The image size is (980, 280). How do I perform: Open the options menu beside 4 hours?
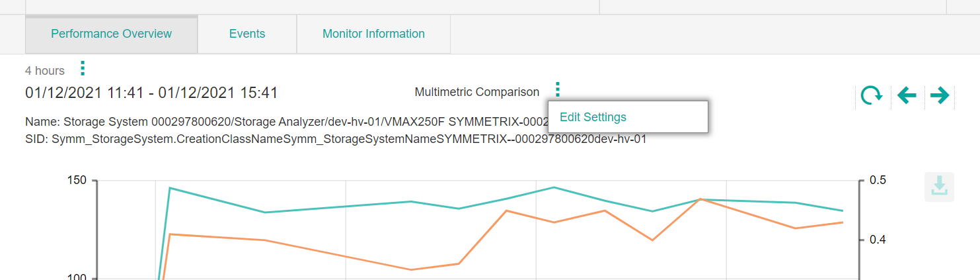click(82, 69)
